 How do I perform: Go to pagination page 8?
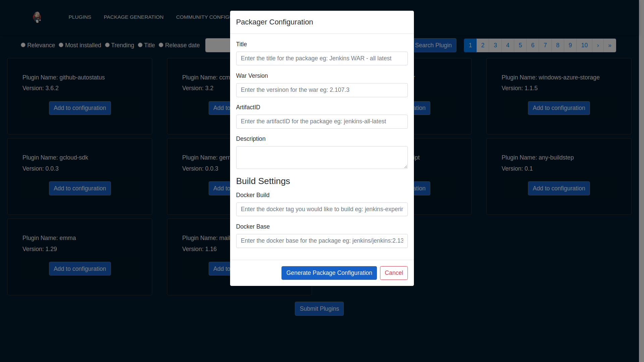point(558,45)
